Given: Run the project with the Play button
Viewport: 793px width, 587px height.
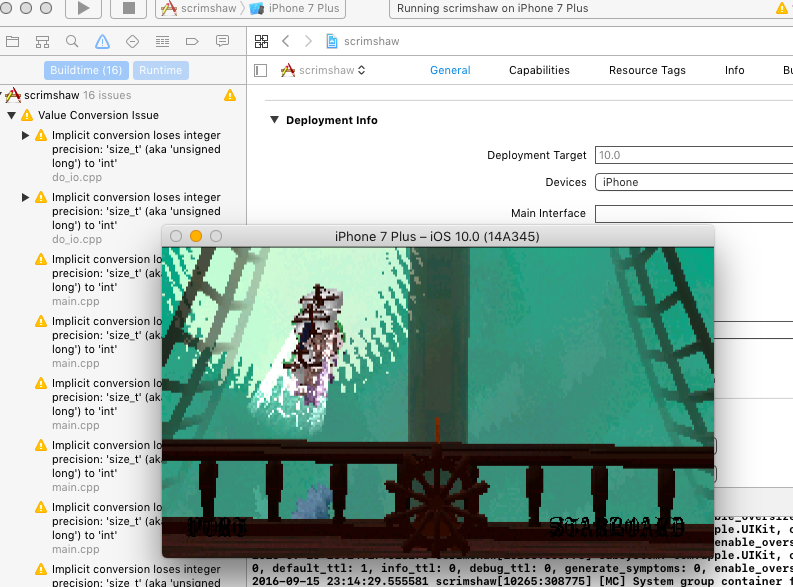Looking at the screenshot, I should (x=83, y=8).
